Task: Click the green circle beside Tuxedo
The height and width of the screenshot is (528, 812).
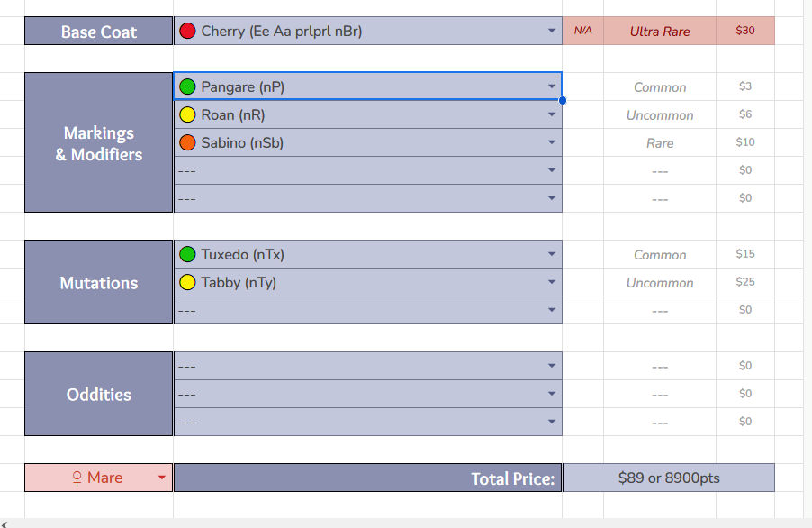Action: 187,255
